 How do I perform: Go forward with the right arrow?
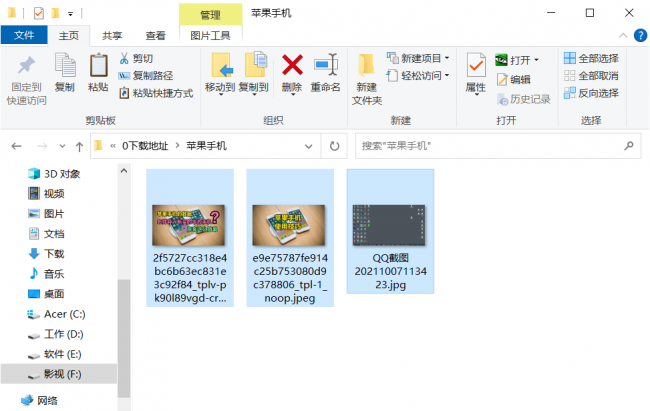pyautogui.click(x=42, y=146)
